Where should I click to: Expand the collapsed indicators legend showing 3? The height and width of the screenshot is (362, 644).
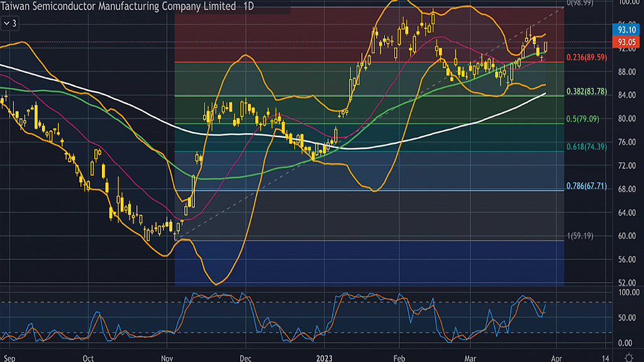(10, 23)
